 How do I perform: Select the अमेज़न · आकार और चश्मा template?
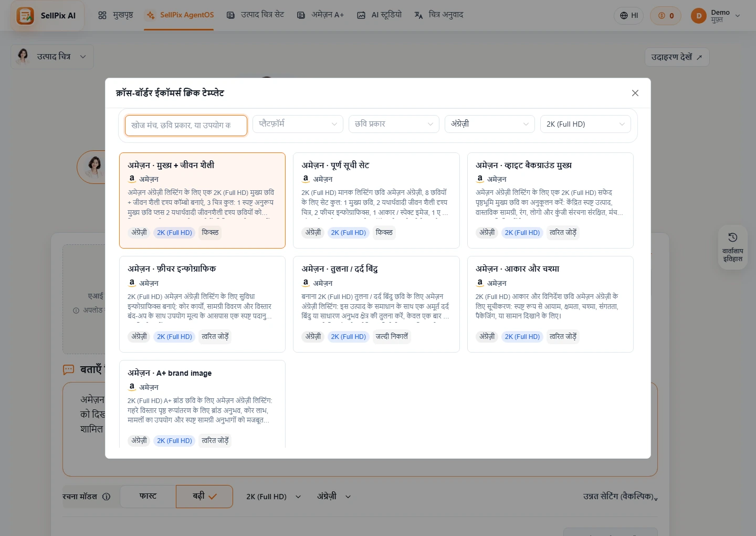(x=550, y=304)
